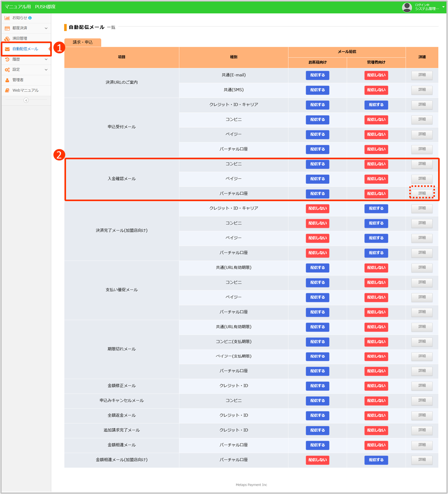Toggle admin delivery for 共通(SMS) row
The image size is (448, 494).
pyautogui.click(x=376, y=90)
